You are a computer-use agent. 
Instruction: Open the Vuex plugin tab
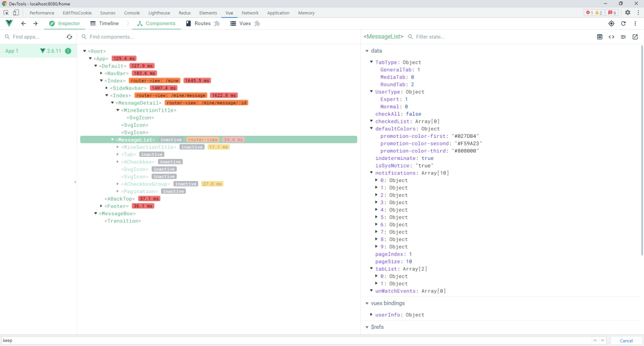click(245, 24)
